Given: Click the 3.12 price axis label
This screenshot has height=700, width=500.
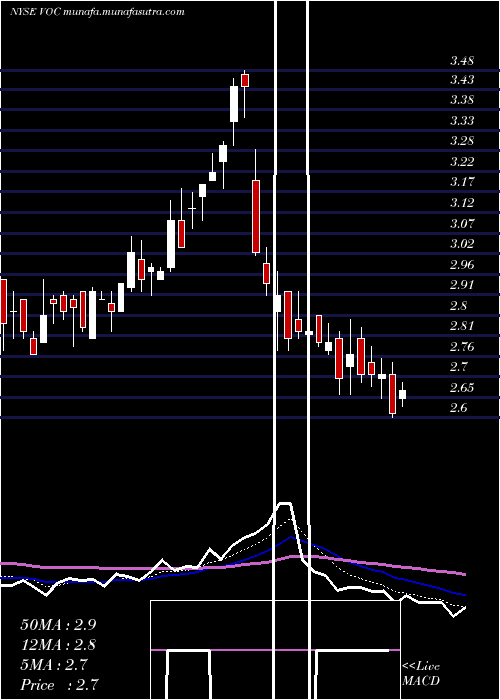Looking at the screenshot, I should coord(462,203).
